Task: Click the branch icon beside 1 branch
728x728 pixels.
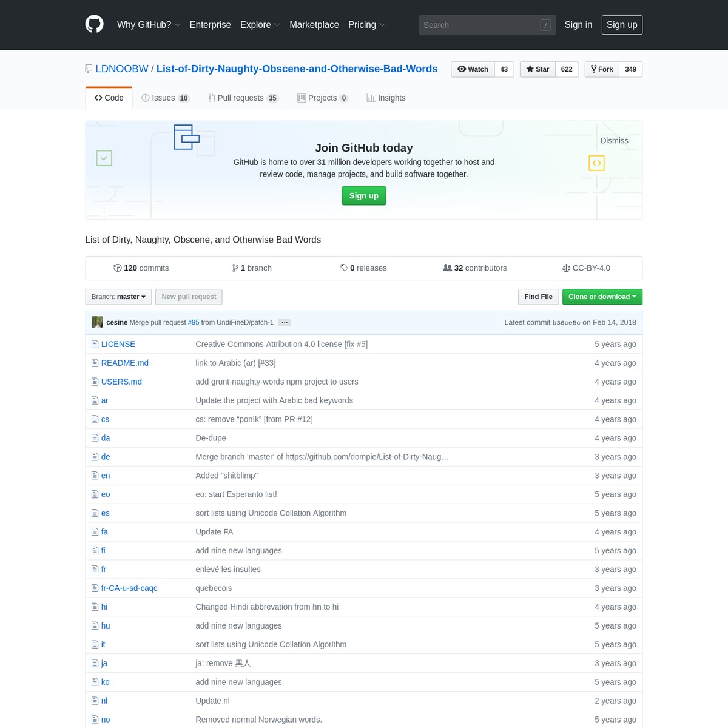Action: pyautogui.click(x=235, y=268)
